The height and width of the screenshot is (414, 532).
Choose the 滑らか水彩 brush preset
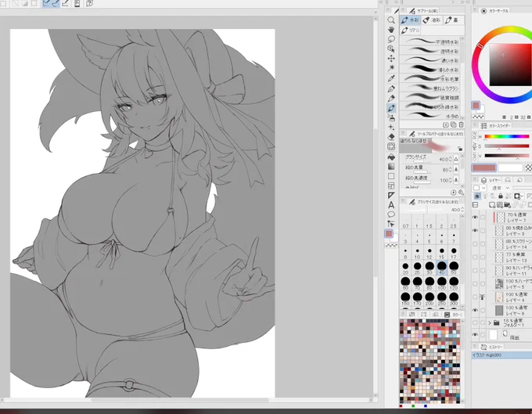(x=430, y=70)
